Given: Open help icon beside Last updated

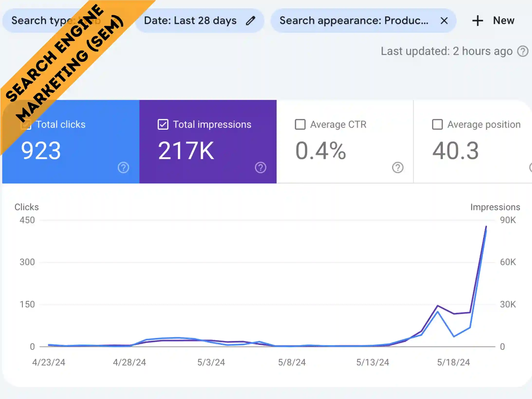Looking at the screenshot, I should click(523, 51).
